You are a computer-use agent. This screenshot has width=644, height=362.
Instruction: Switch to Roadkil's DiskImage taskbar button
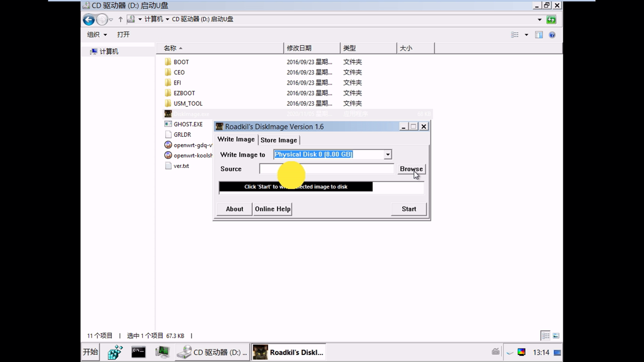[x=289, y=352]
